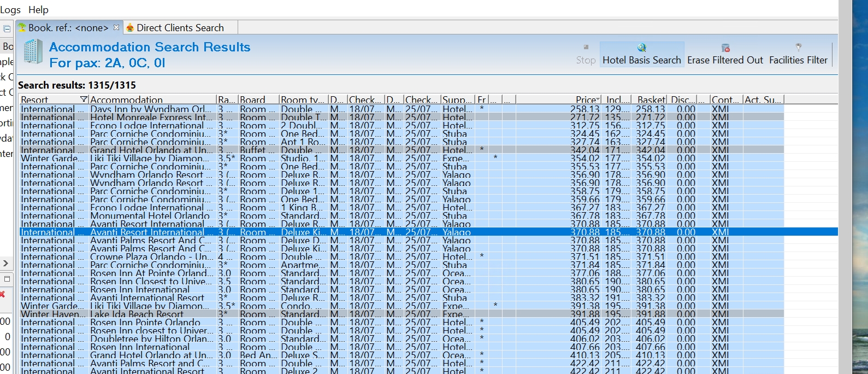Select the Days Inn by Wyndham row

[x=401, y=109]
